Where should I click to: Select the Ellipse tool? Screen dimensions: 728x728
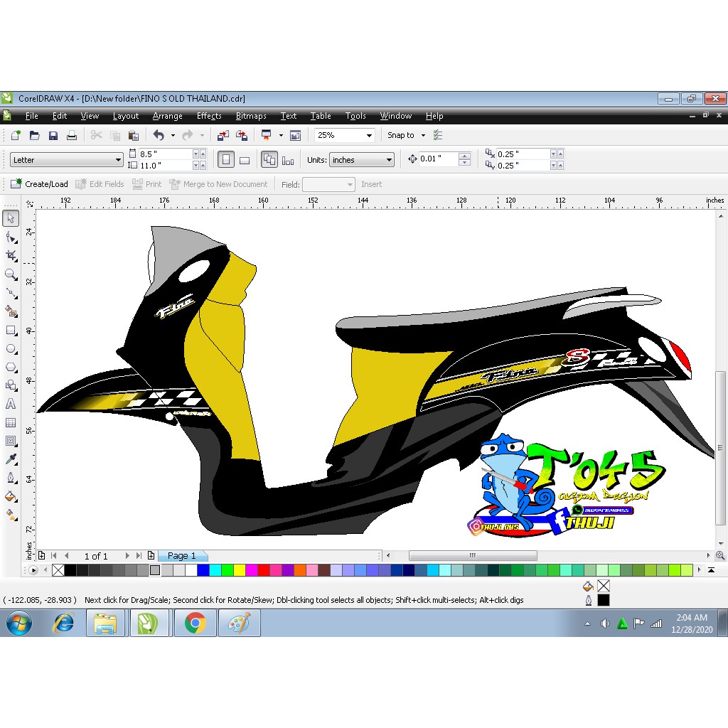pyautogui.click(x=11, y=348)
